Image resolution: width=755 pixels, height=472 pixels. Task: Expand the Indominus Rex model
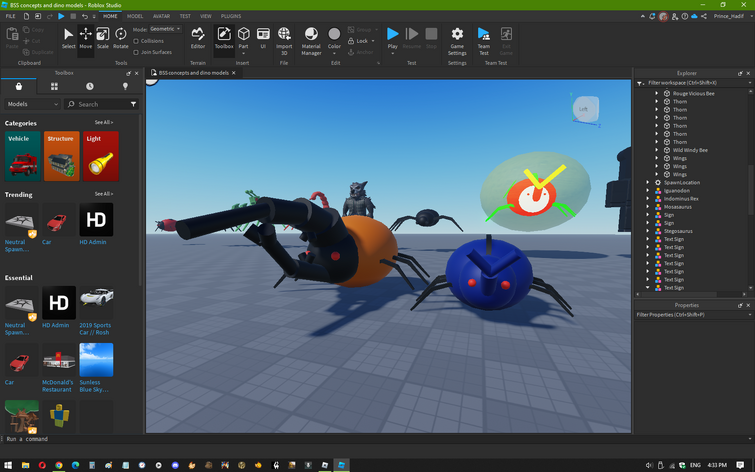pyautogui.click(x=648, y=199)
